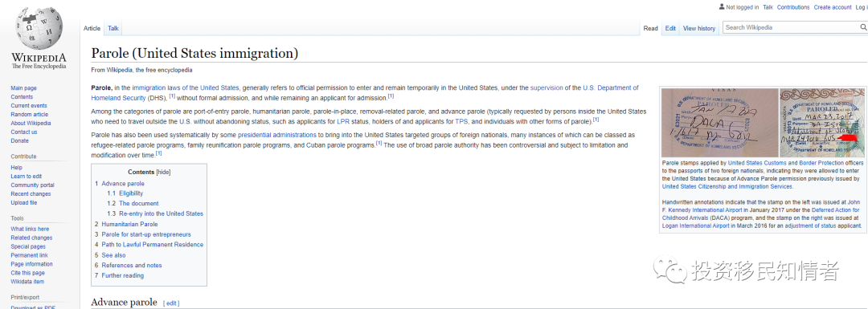This screenshot has height=309, width=868.
Task: Hide the Contents table
Action: click(163, 172)
